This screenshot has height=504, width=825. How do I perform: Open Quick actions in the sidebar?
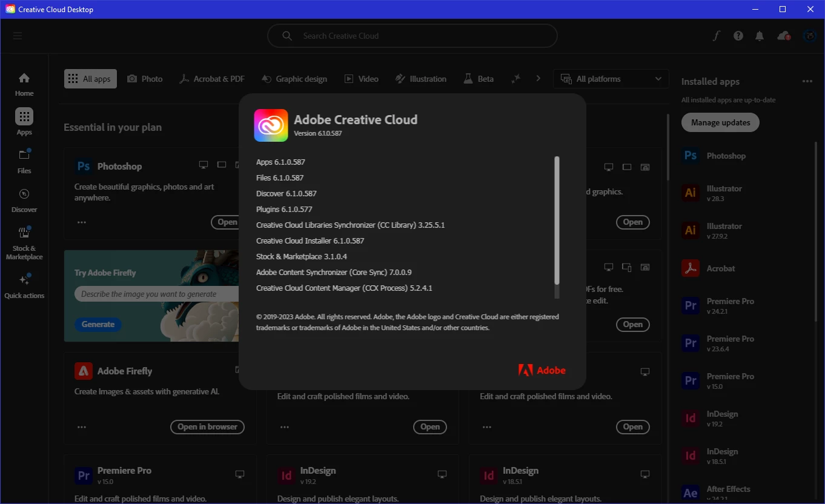point(24,286)
